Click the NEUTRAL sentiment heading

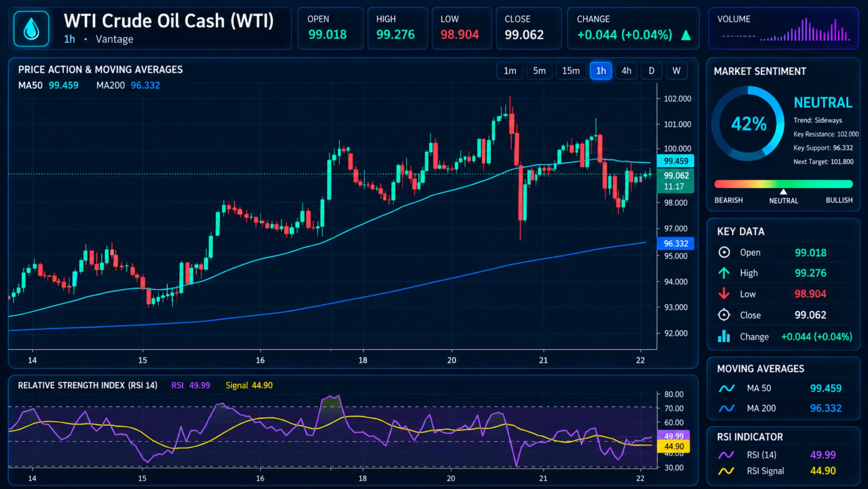[823, 102]
